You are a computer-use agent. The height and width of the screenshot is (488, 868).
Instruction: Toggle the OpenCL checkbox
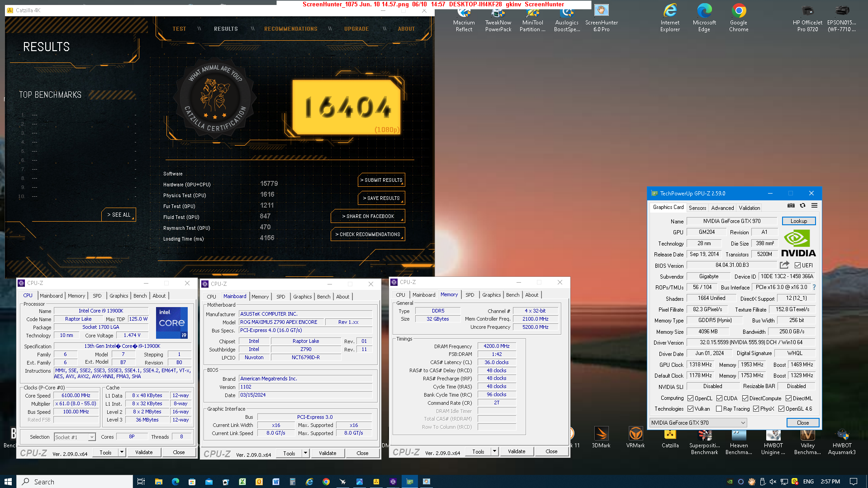click(691, 398)
